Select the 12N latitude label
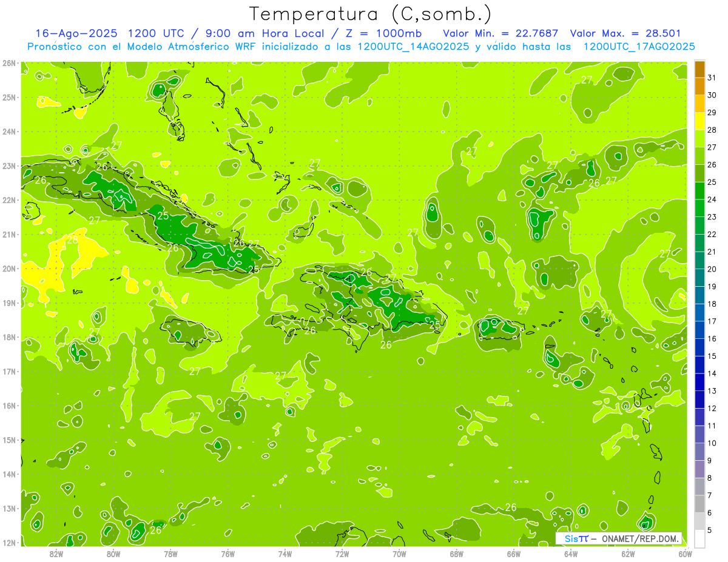This screenshot has height=562, width=728. (8, 543)
